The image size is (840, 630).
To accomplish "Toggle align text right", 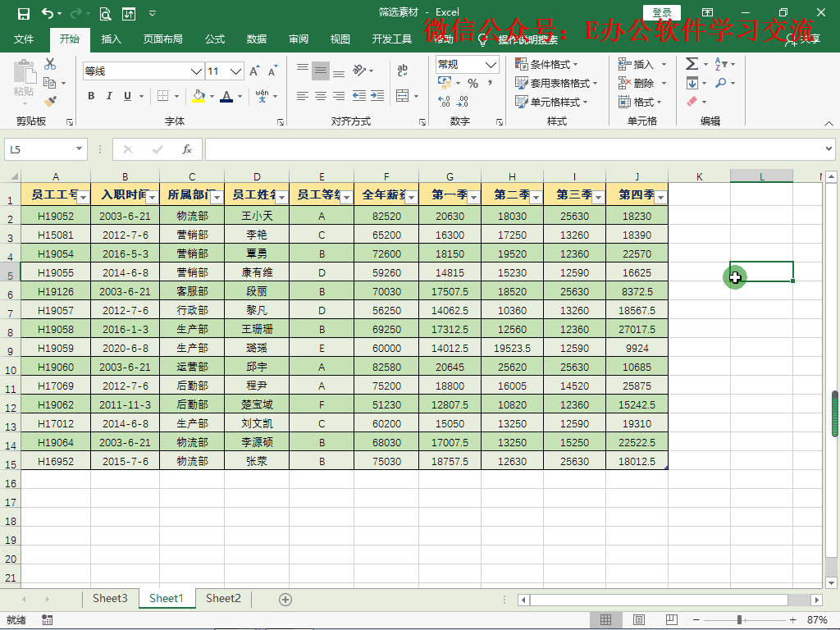I will point(339,96).
